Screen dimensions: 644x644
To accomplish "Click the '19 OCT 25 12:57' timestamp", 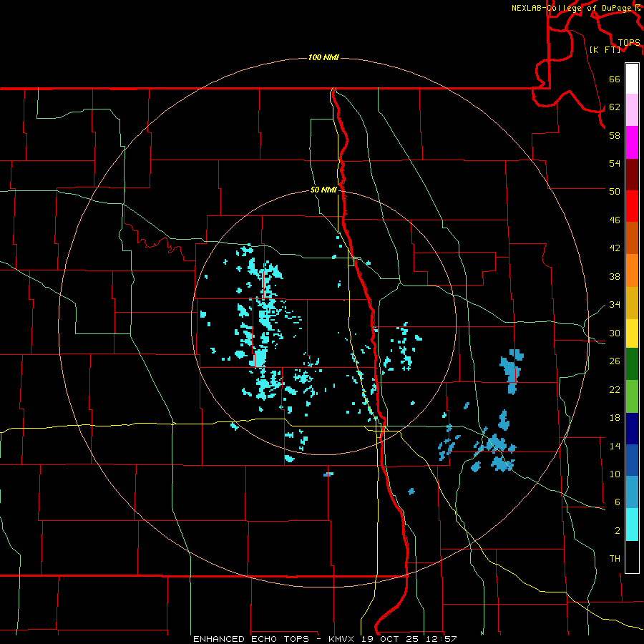I will coord(409,639).
